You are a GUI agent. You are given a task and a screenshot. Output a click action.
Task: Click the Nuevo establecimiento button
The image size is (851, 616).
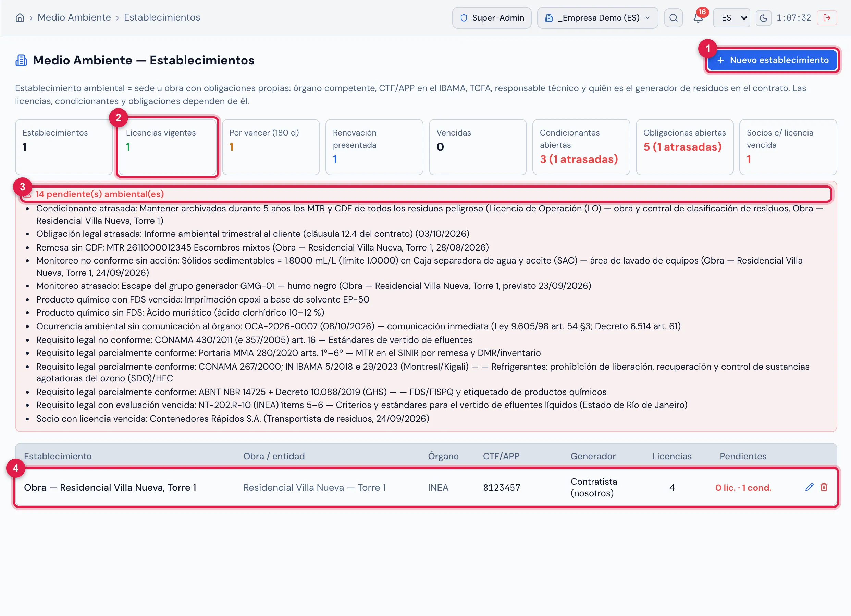772,60
